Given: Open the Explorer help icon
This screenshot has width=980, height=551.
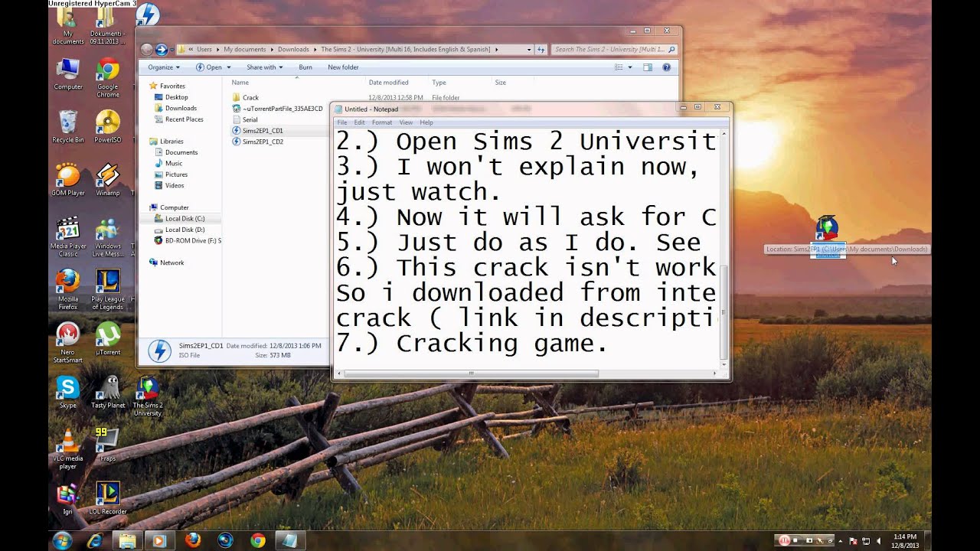Looking at the screenshot, I should pos(666,67).
